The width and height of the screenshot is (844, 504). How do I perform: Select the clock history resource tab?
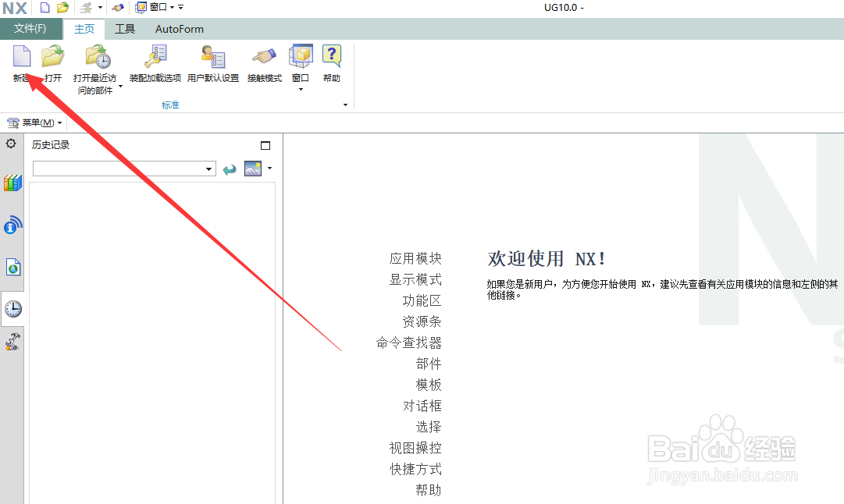pyautogui.click(x=13, y=309)
